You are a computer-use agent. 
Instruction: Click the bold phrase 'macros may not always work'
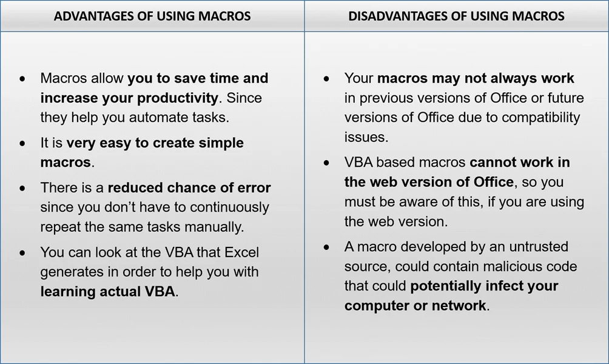point(476,78)
